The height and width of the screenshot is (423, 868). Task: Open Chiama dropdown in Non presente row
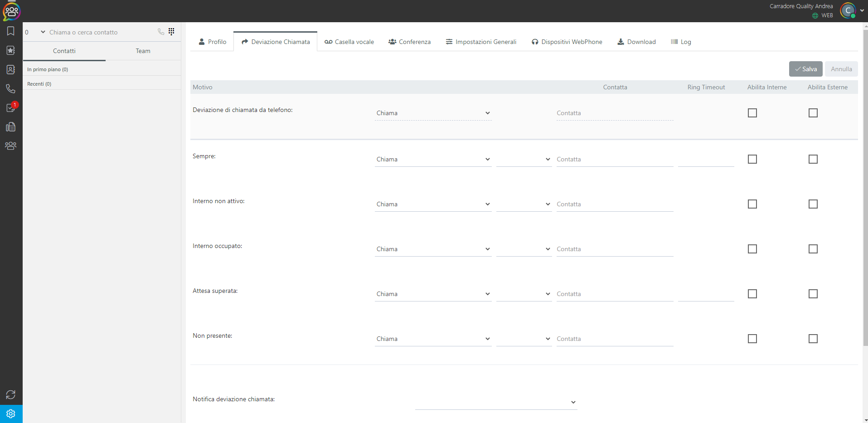click(x=433, y=339)
